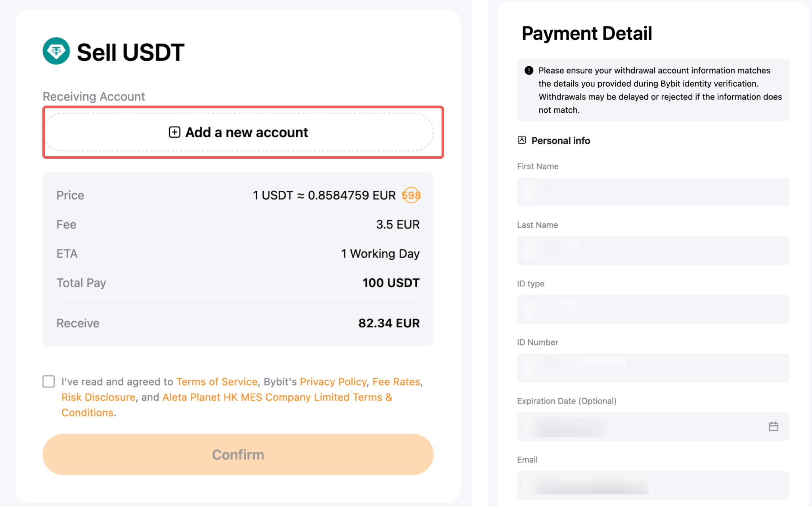The width and height of the screenshot is (812, 507).
Task: Open the Risk Disclosure link
Action: pos(98,397)
